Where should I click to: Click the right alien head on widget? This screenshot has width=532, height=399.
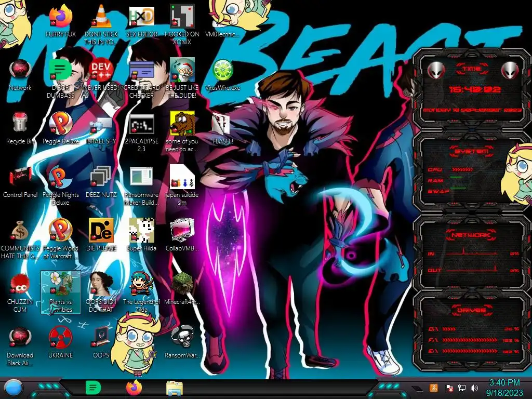(510, 71)
